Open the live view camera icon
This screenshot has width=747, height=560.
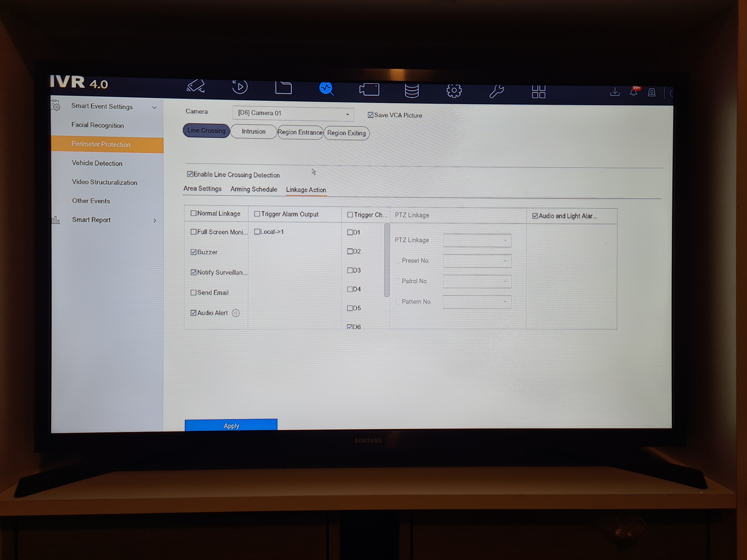click(x=196, y=86)
